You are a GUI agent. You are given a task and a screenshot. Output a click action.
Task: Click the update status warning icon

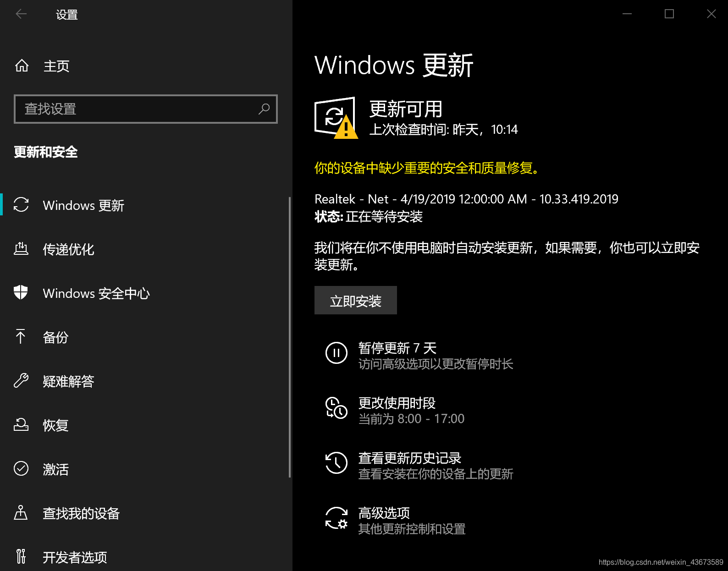[x=336, y=117]
